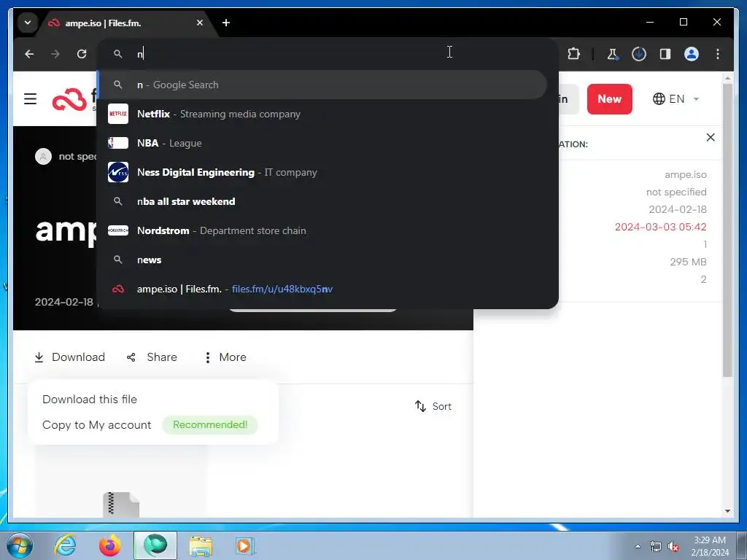Click the Download button
Screen dimensions: 747x560
69,357
